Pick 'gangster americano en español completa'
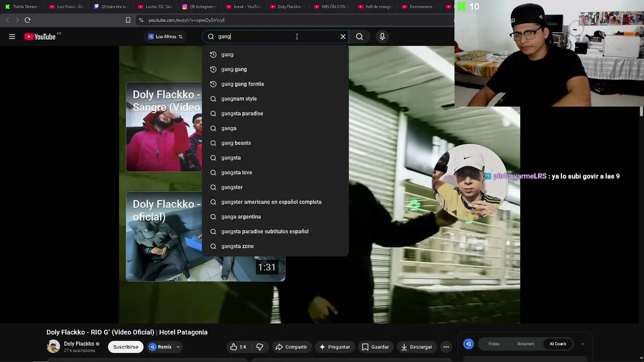644x362 pixels. (275, 202)
